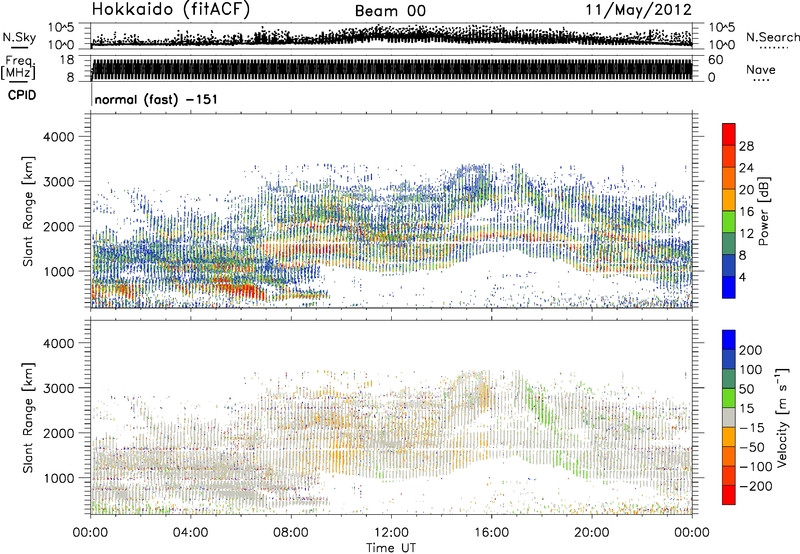Click the gray segment of the Velocity color bar
Viewport: 800px width, 554px height.
(x=729, y=417)
